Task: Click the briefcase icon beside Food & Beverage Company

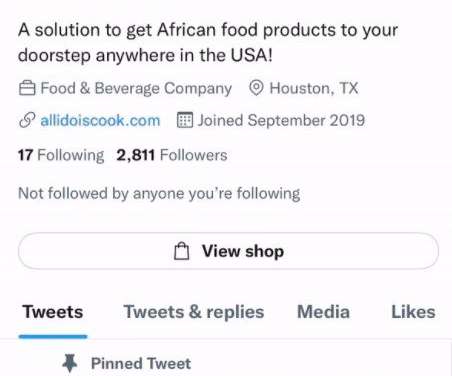Action: (27, 88)
